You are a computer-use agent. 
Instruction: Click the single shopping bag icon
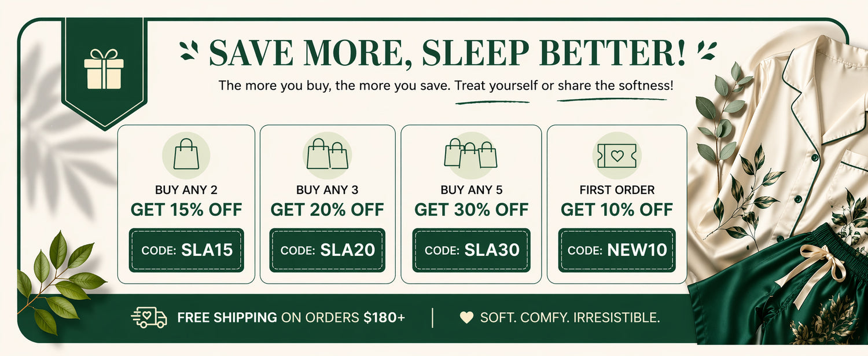pyautogui.click(x=186, y=155)
